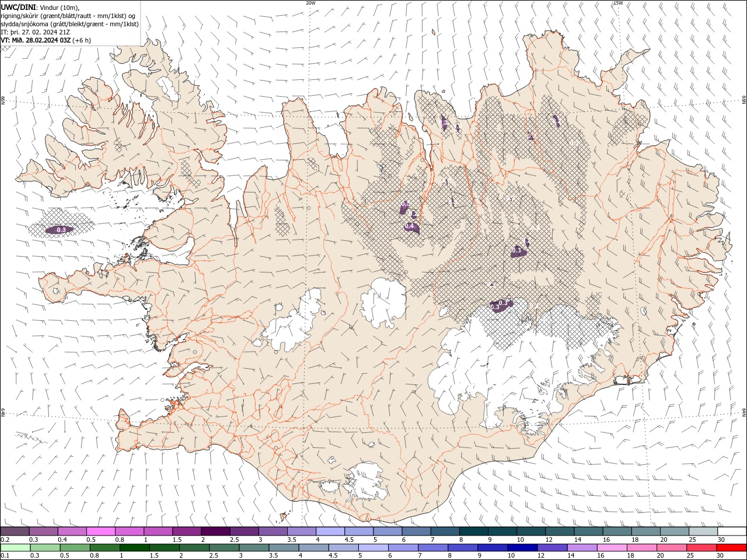This screenshot has width=747, height=560.
Task: Pick the light grey 25 swatch in the upper legend
Action: point(703,531)
